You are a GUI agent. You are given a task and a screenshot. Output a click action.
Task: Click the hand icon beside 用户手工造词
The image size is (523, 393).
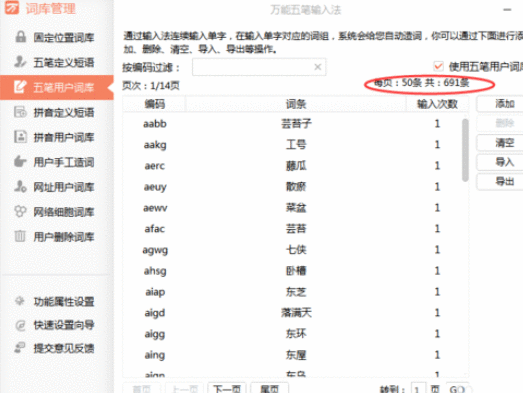click(x=20, y=162)
